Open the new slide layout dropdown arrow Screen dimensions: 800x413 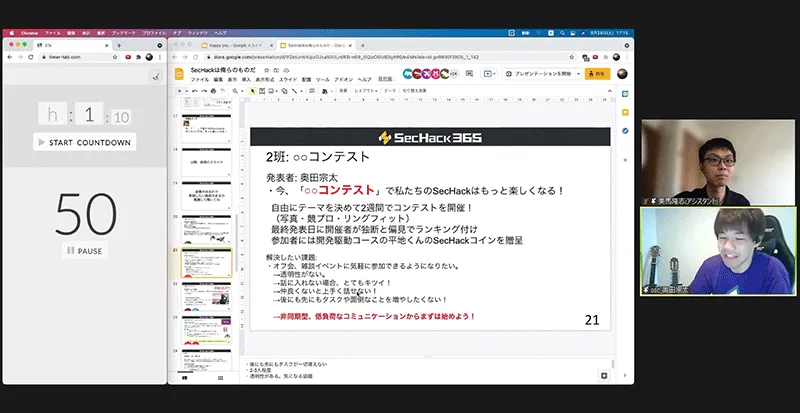point(187,91)
